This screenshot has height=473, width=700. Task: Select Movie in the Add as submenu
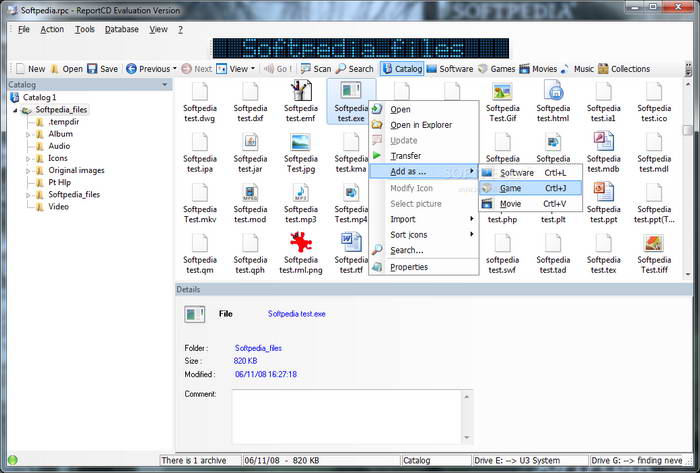click(530, 204)
